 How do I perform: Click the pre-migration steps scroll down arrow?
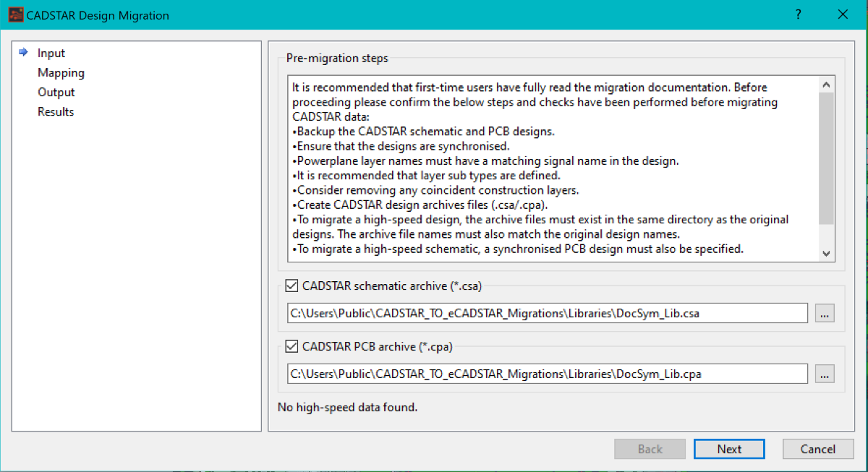pos(827,253)
